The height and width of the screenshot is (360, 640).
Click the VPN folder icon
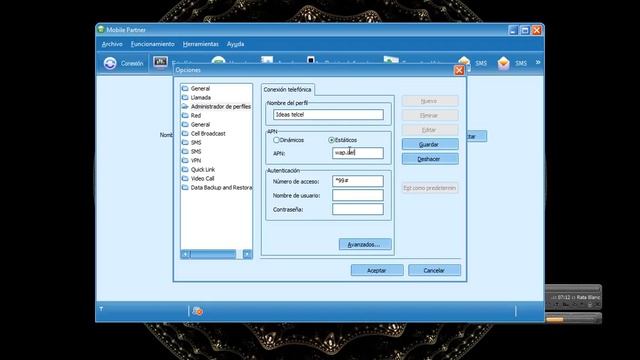tap(185, 160)
